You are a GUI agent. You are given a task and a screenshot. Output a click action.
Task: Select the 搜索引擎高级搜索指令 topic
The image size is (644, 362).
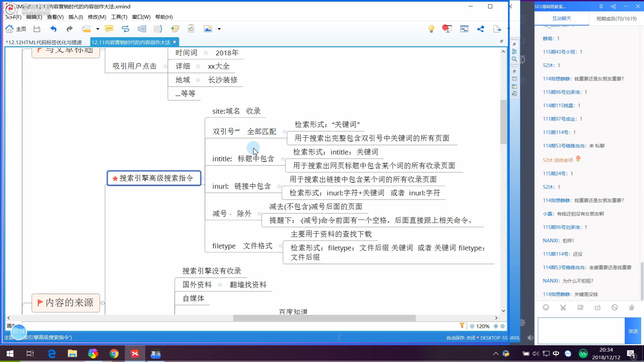(x=154, y=178)
